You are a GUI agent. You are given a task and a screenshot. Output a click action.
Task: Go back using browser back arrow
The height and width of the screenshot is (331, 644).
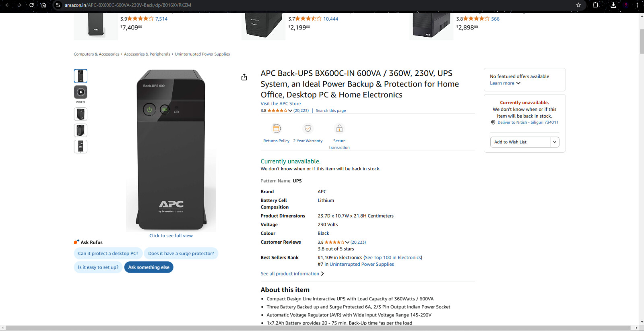[7, 5]
